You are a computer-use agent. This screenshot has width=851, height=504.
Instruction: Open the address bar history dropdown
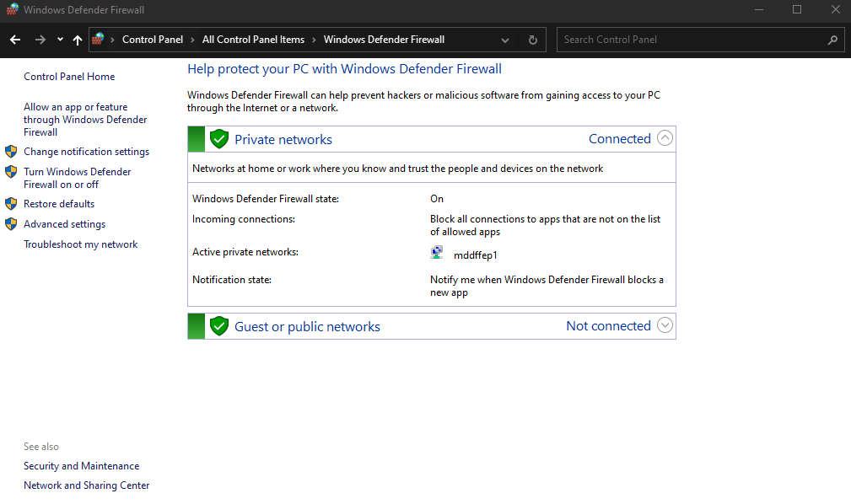point(504,40)
